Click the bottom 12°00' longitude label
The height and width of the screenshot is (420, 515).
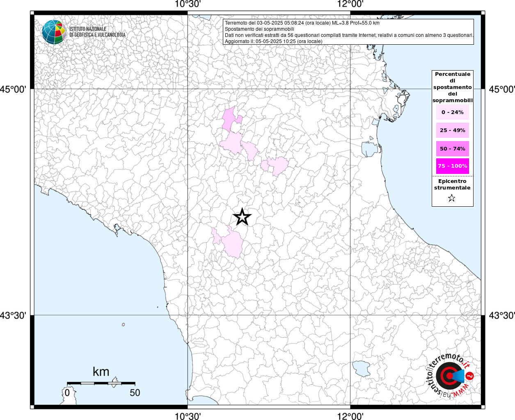pos(350,416)
